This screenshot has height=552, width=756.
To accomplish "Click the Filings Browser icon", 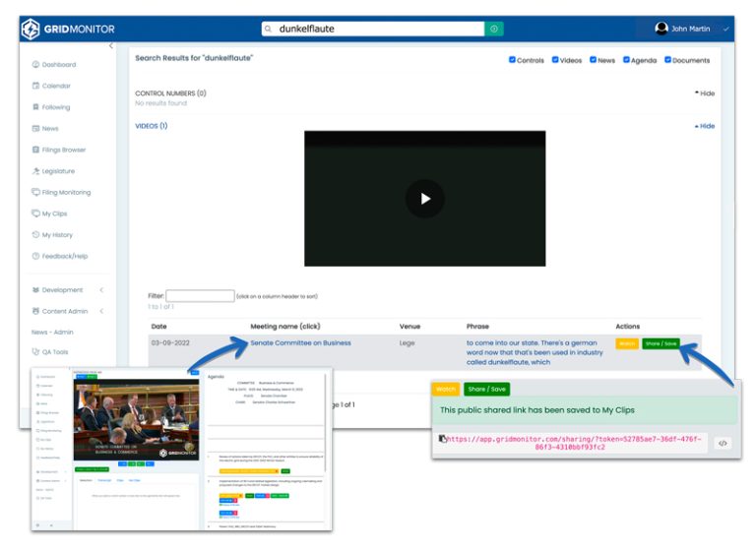I will pyautogui.click(x=35, y=150).
